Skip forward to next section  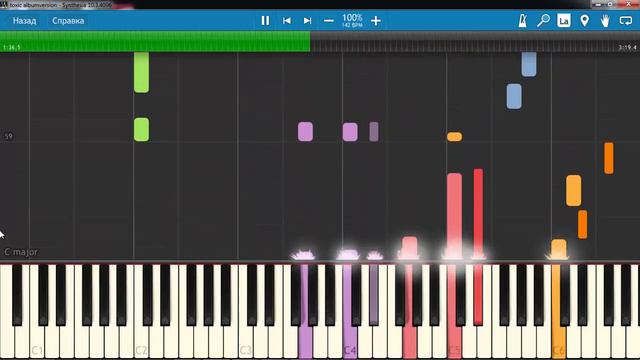307,20
